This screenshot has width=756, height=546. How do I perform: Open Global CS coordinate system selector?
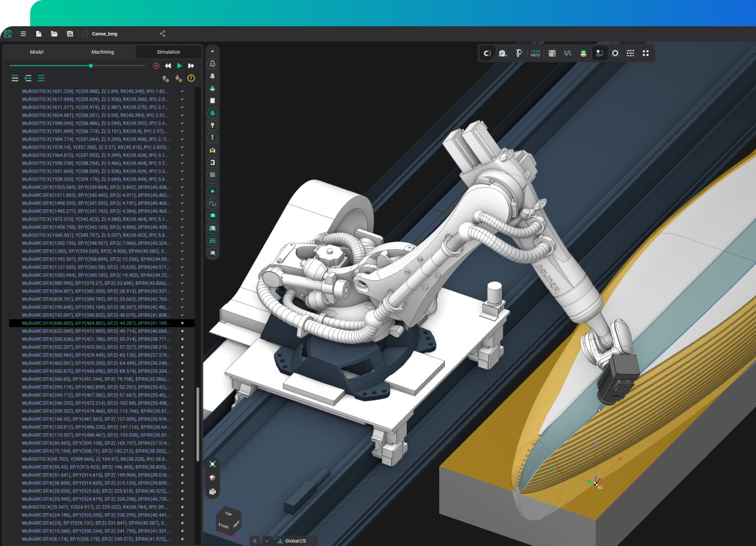point(295,541)
